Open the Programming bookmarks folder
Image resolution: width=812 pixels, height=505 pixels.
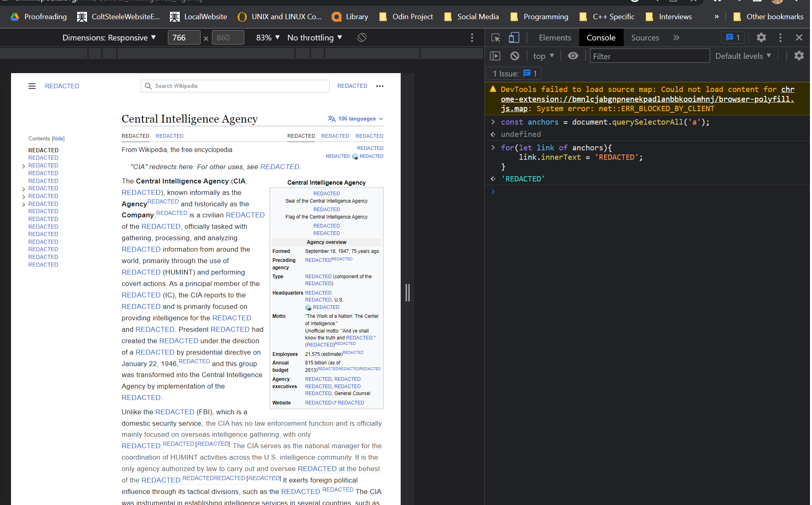point(539,17)
